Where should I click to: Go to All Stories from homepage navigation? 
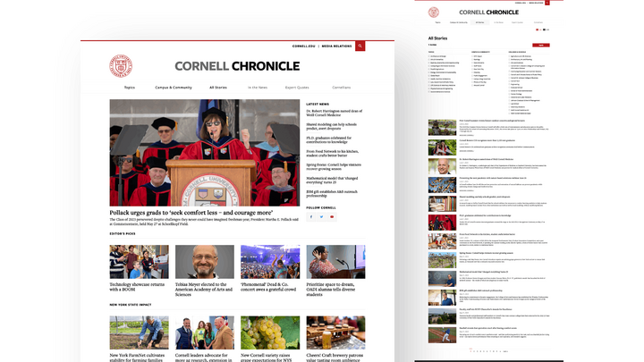tap(218, 88)
